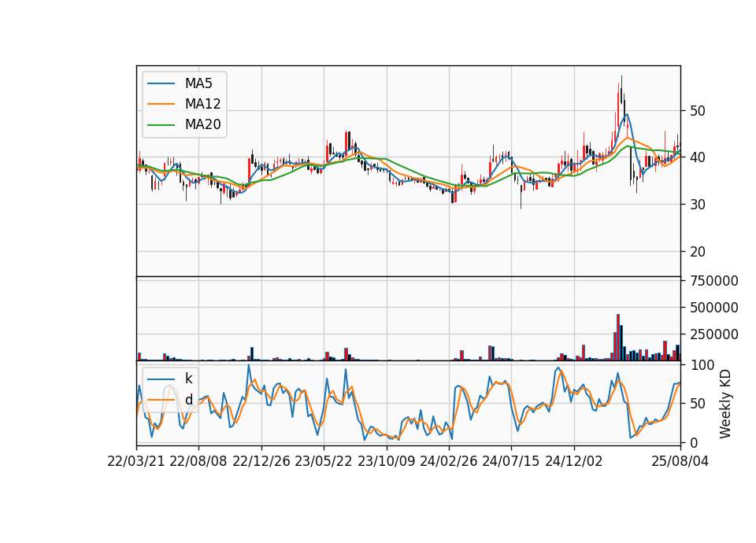Viewport: 756px width, 543px height.
Task: Click the MA5 legend label
Action: 198,83
